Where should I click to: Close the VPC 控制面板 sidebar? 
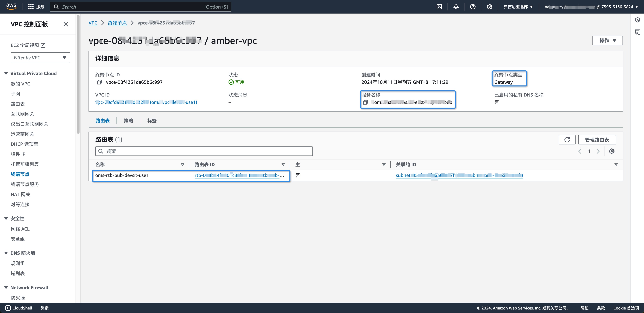coord(66,24)
